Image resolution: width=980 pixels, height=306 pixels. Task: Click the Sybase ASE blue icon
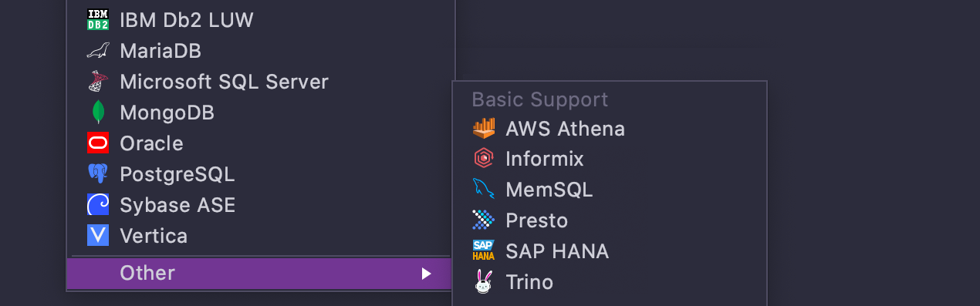click(x=98, y=205)
